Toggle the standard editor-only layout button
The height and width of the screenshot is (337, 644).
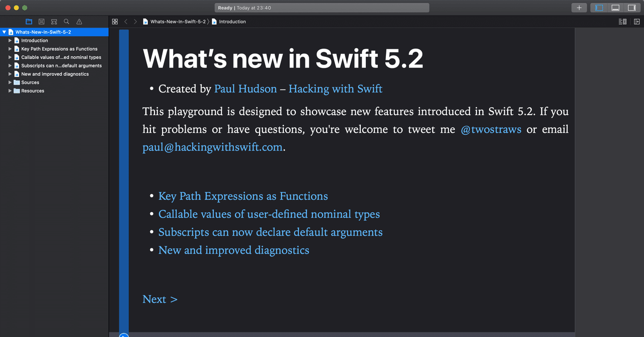point(598,8)
